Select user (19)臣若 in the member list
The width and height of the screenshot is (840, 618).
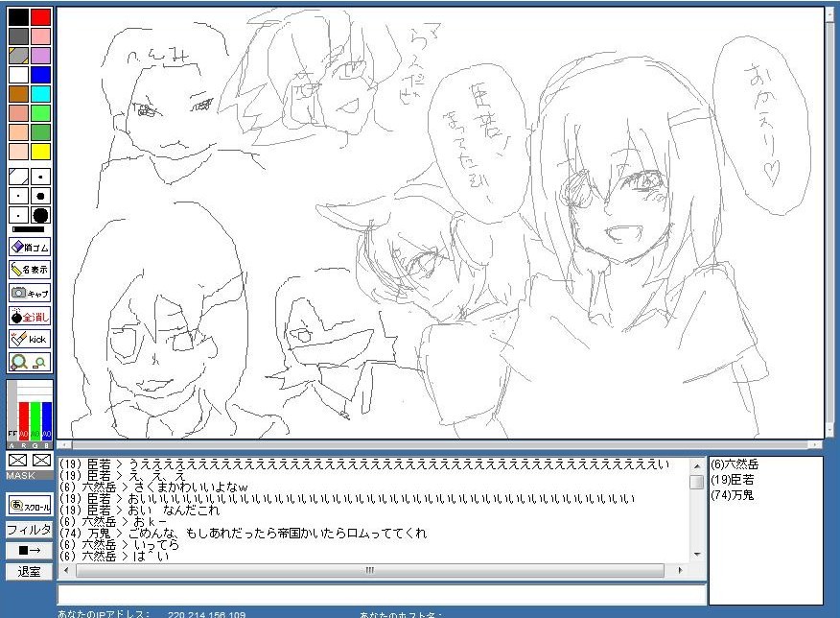point(733,480)
